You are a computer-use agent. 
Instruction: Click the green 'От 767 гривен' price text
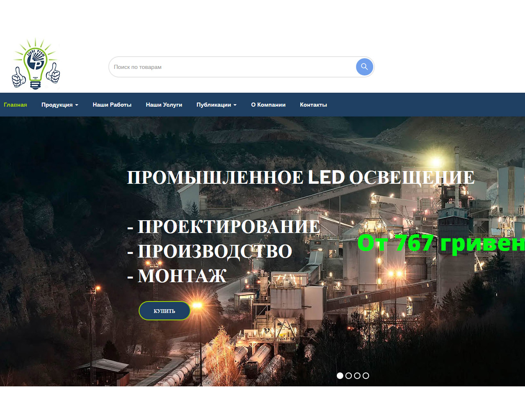point(441,243)
